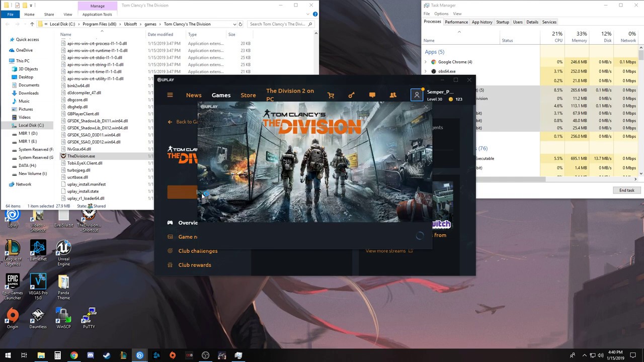The image size is (644, 362).
Task: Click the key activation icon in Uplay
Action: (351, 95)
